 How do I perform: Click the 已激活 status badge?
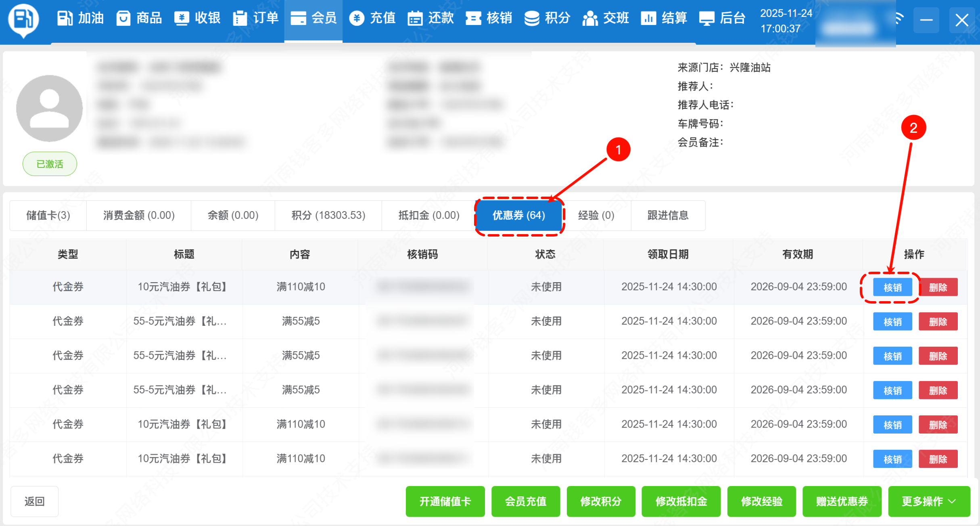tap(50, 164)
